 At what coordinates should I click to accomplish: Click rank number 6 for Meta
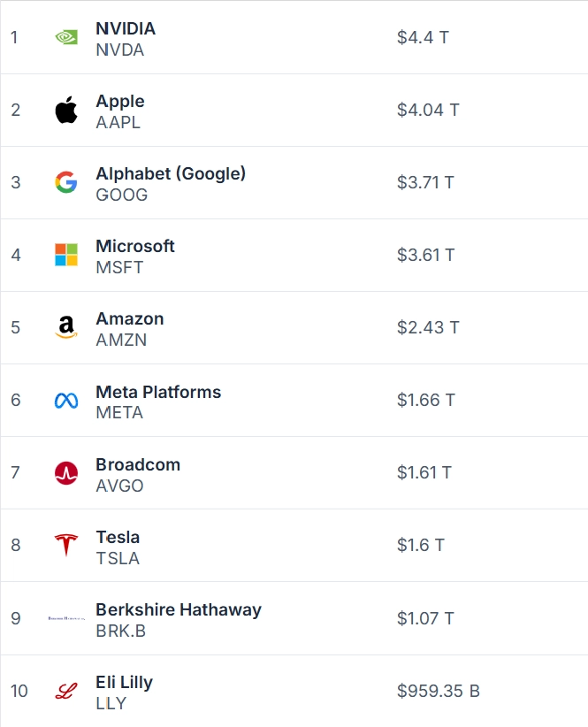point(16,400)
